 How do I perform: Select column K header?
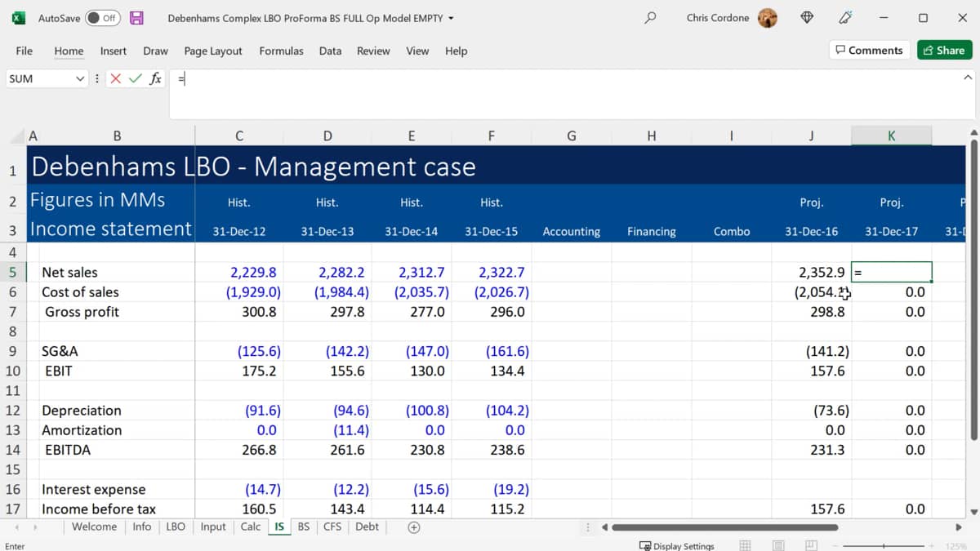[891, 136]
